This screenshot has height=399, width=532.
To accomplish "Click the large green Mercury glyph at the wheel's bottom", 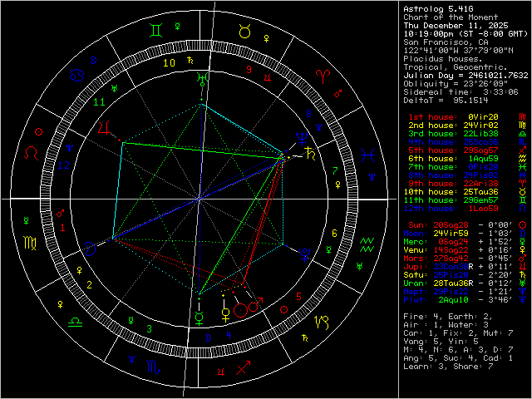I will 199,319.
